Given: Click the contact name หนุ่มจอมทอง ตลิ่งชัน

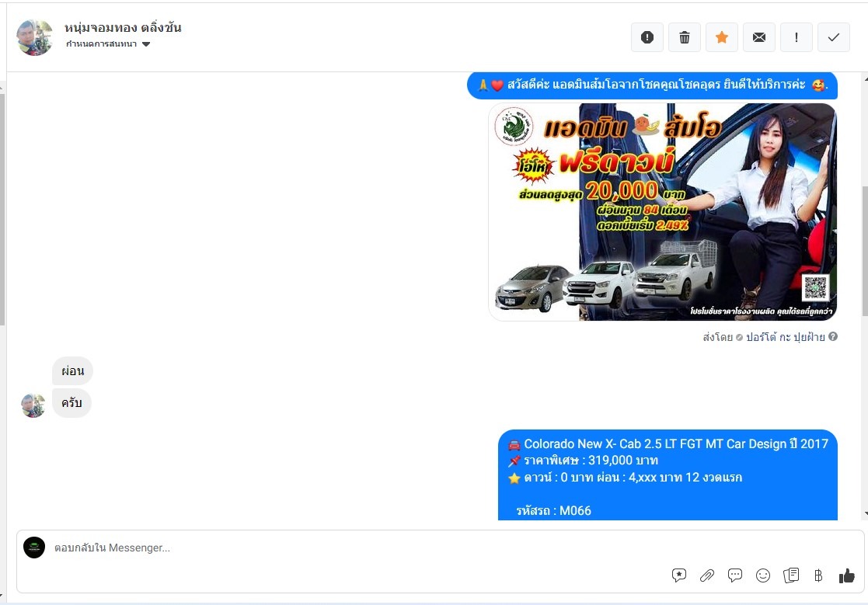Looking at the screenshot, I should pos(123,28).
